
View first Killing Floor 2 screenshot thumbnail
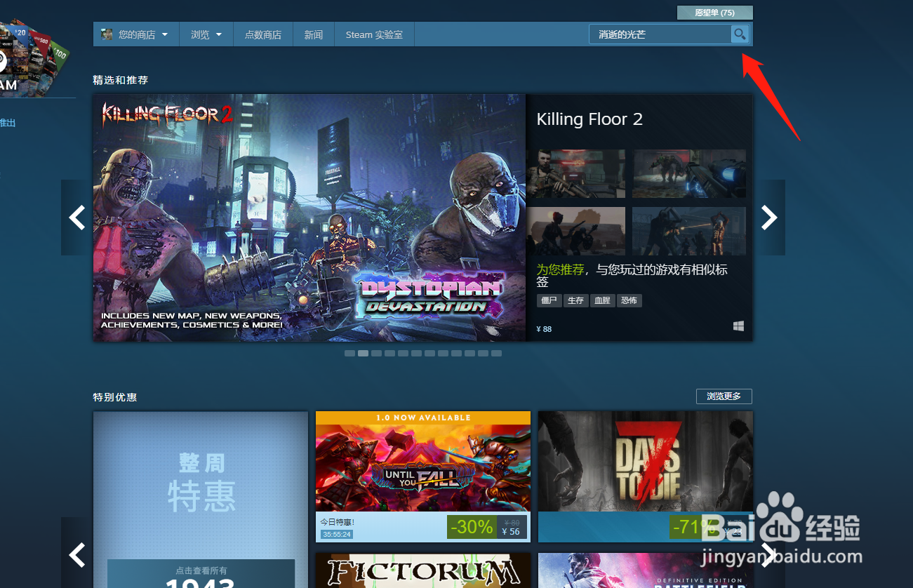pyautogui.click(x=575, y=173)
